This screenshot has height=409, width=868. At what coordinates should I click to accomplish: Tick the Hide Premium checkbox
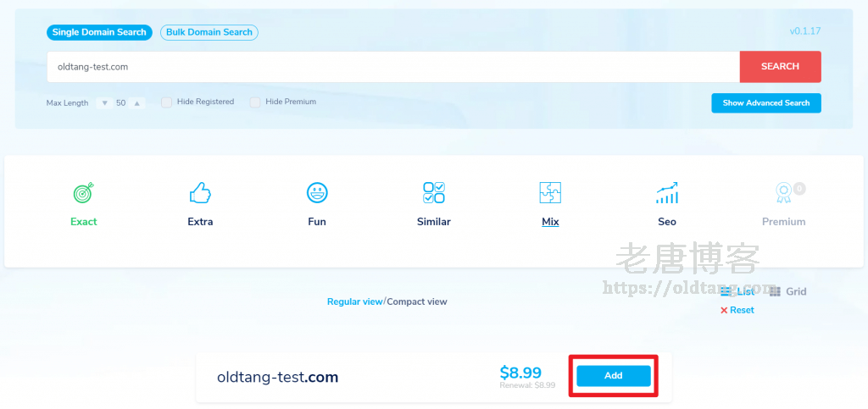click(255, 102)
